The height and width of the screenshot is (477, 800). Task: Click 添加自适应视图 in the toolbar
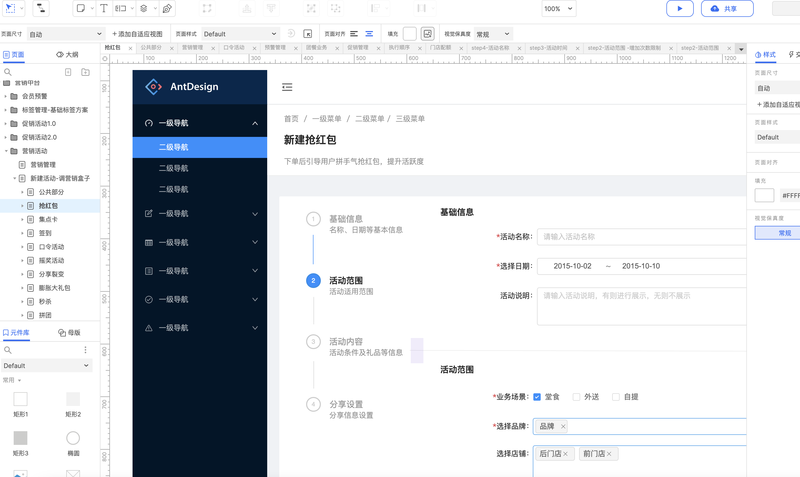(x=137, y=34)
